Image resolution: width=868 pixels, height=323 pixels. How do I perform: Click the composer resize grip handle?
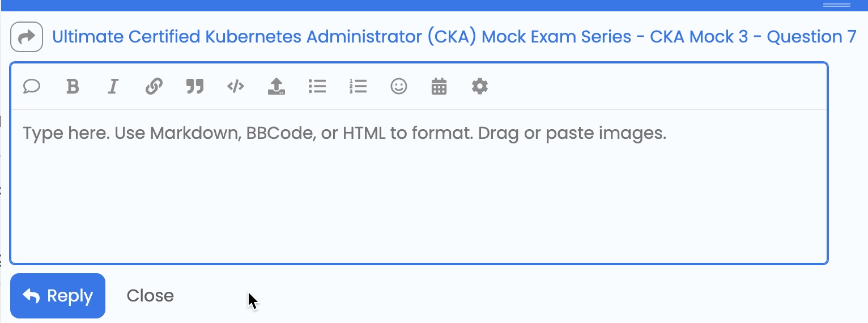pyautogui.click(x=837, y=5)
